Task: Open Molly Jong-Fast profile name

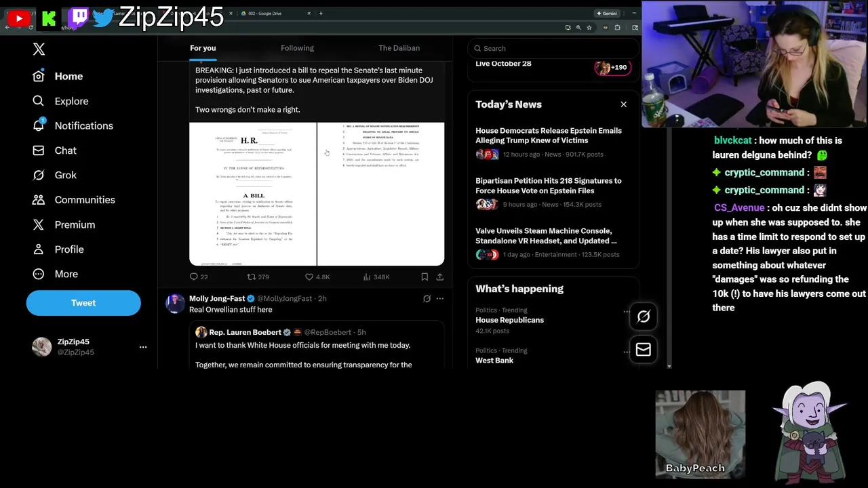Action: coord(217,298)
